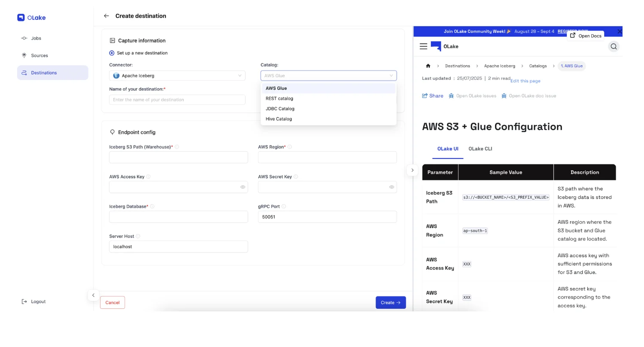Choose REST catalog from the catalog list

(279, 98)
